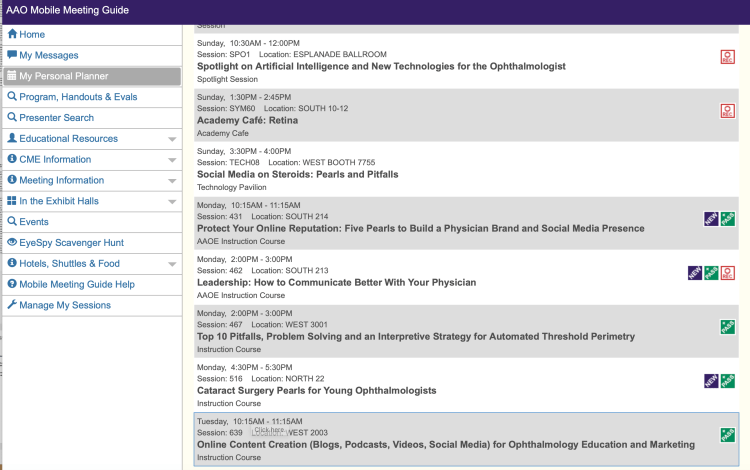Image resolution: width=750 pixels, height=470 pixels.
Task: Open Presenter Search menu item
Action: [x=92, y=118]
